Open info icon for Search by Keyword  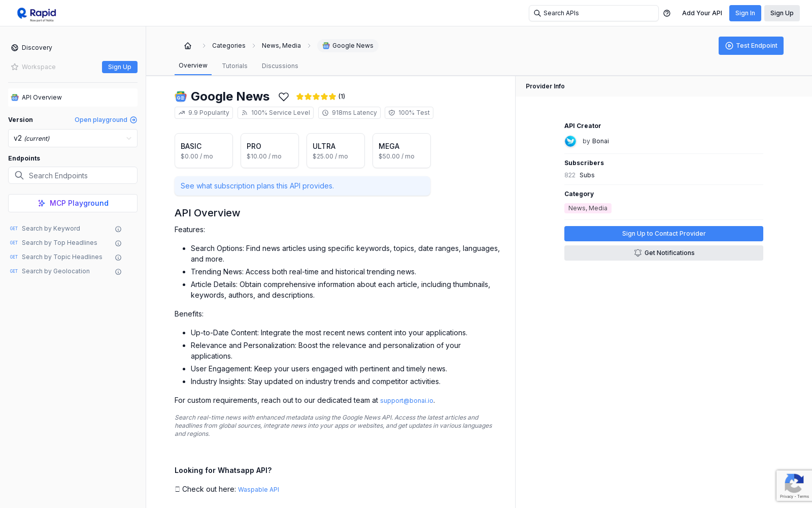pos(118,229)
